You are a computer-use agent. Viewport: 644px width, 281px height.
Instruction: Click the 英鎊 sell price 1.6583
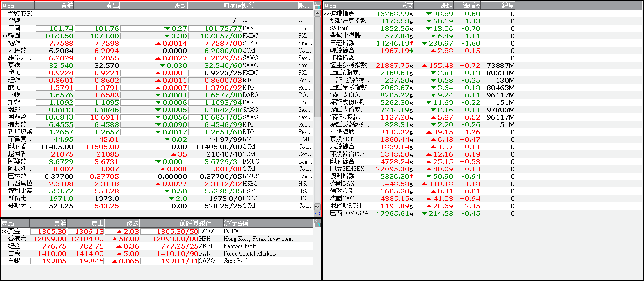coord(107,95)
